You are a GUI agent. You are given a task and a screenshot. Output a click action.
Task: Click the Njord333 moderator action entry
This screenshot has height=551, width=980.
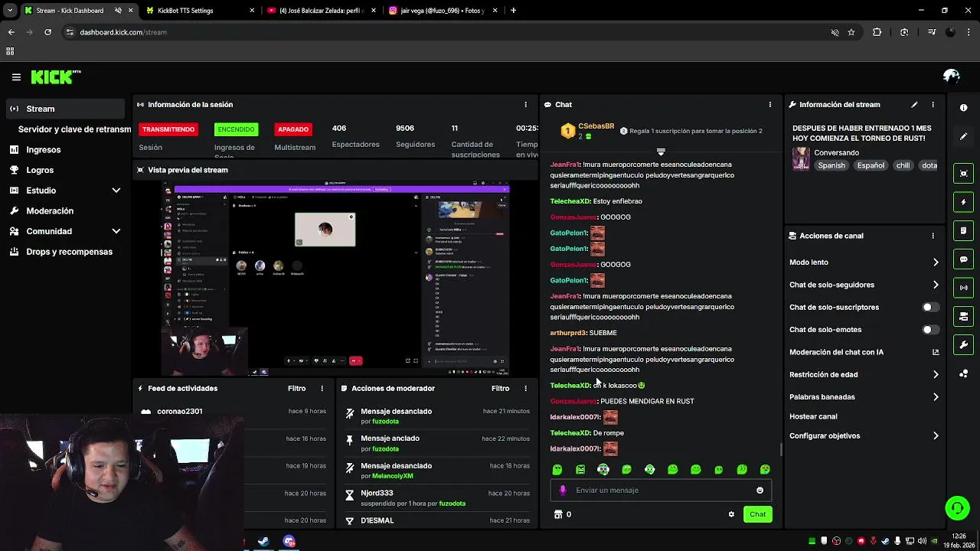point(437,498)
